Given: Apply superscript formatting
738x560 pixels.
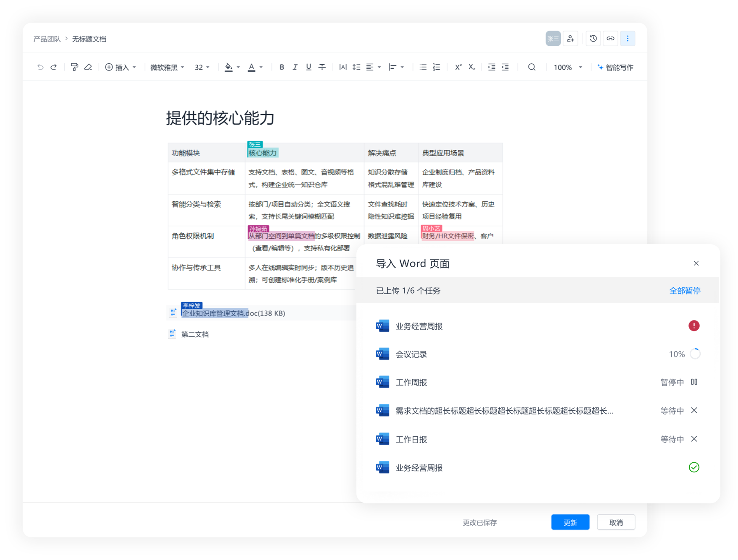Looking at the screenshot, I should point(458,67).
